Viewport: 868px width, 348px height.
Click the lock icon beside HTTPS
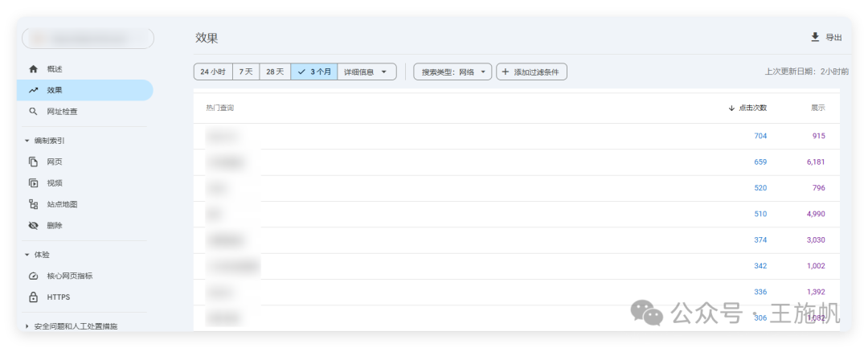click(x=33, y=297)
